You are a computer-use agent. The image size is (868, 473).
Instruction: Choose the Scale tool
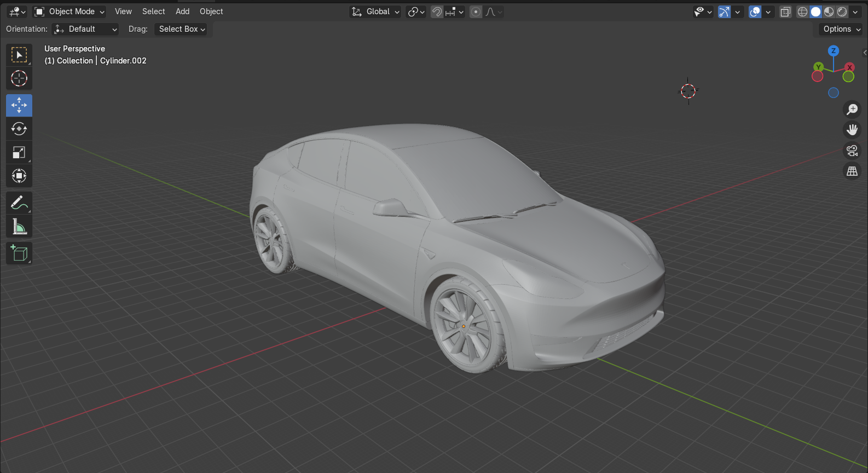(x=19, y=152)
